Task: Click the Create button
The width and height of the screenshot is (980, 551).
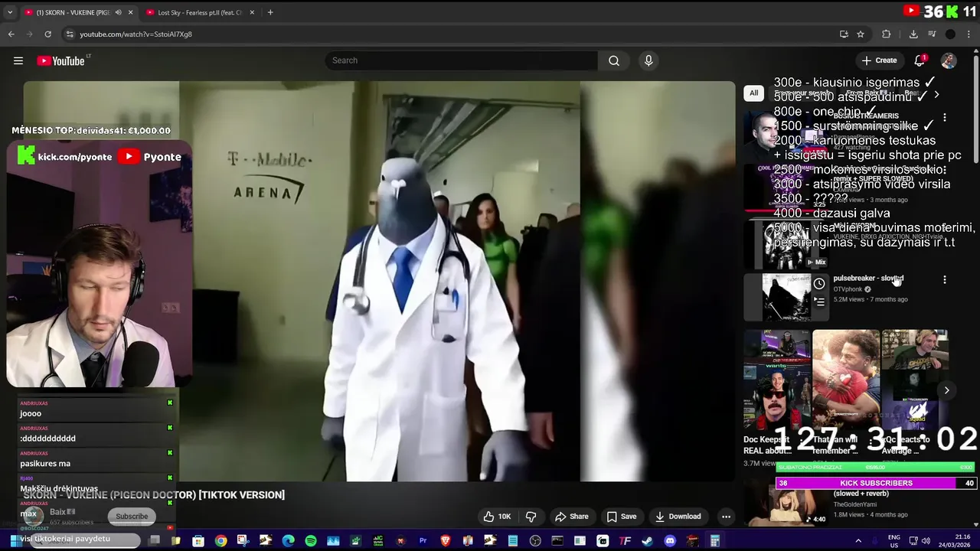Action: click(879, 60)
